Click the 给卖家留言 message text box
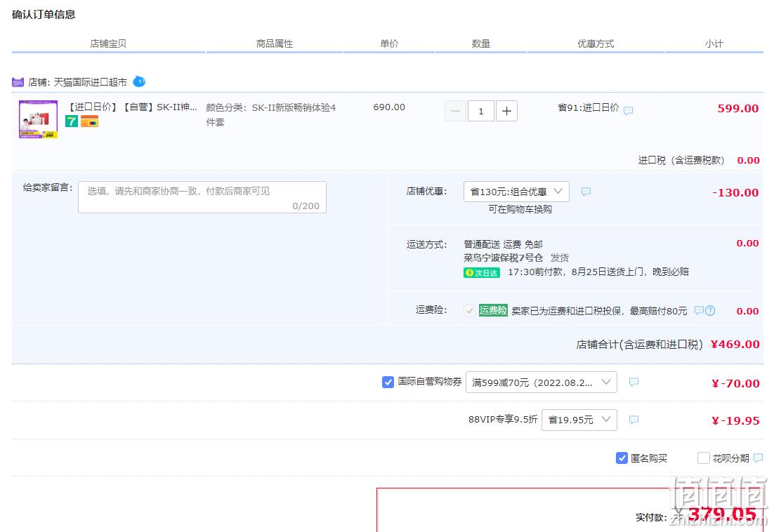This screenshot has width=774, height=532. (202, 197)
